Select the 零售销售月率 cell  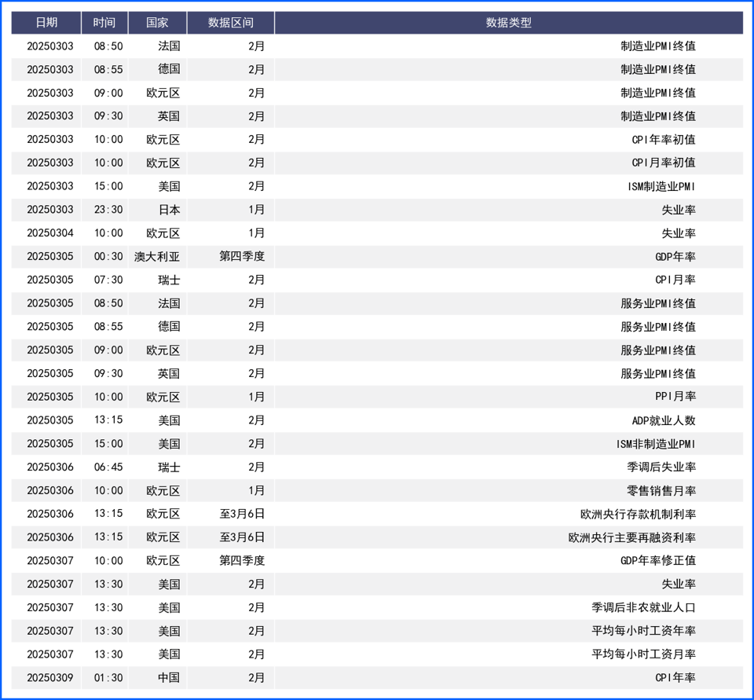click(x=661, y=490)
